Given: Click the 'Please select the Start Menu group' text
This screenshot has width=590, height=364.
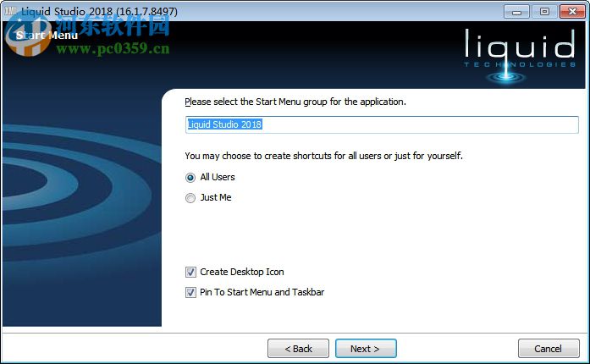Looking at the screenshot, I should coord(295,102).
